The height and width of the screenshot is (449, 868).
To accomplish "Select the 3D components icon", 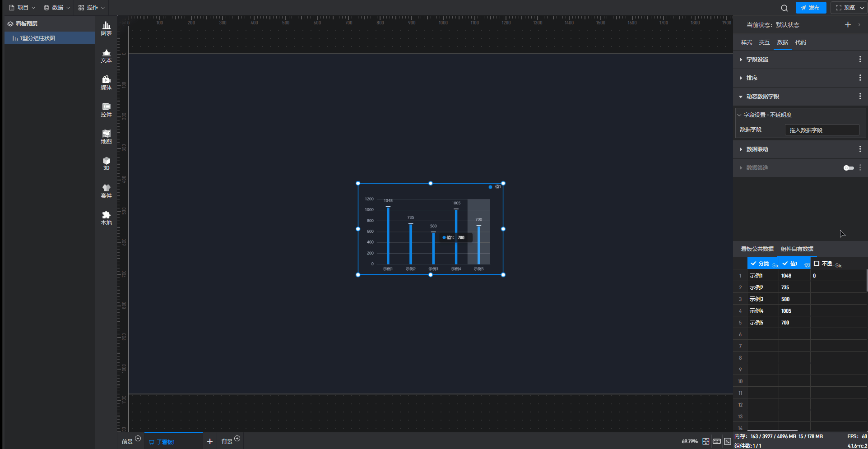I will coord(106,163).
